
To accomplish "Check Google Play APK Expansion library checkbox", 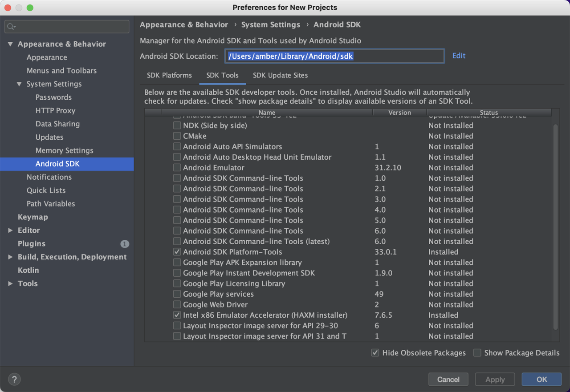I will (x=177, y=263).
